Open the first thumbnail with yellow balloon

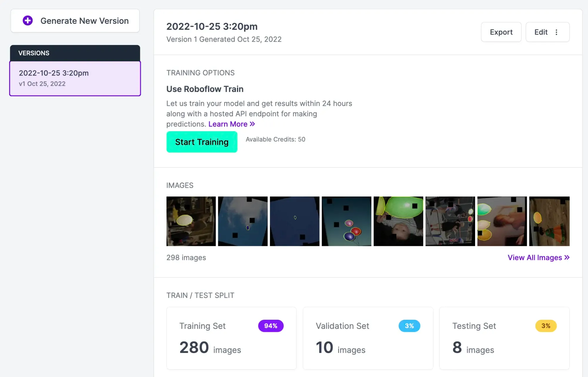point(191,221)
